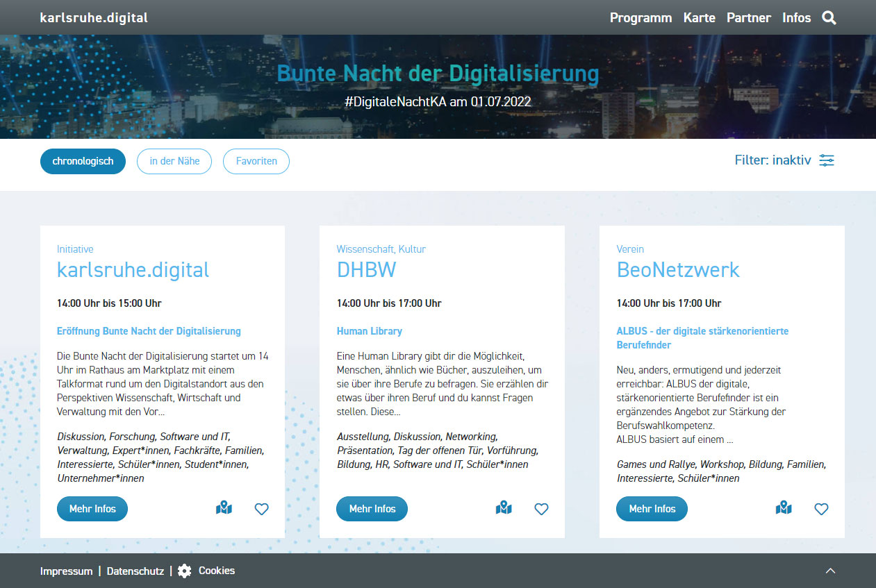This screenshot has height=588, width=876.
Task: Click the 14:00 Uhr bis 15:00 Uhr time
Action: pyautogui.click(x=109, y=303)
